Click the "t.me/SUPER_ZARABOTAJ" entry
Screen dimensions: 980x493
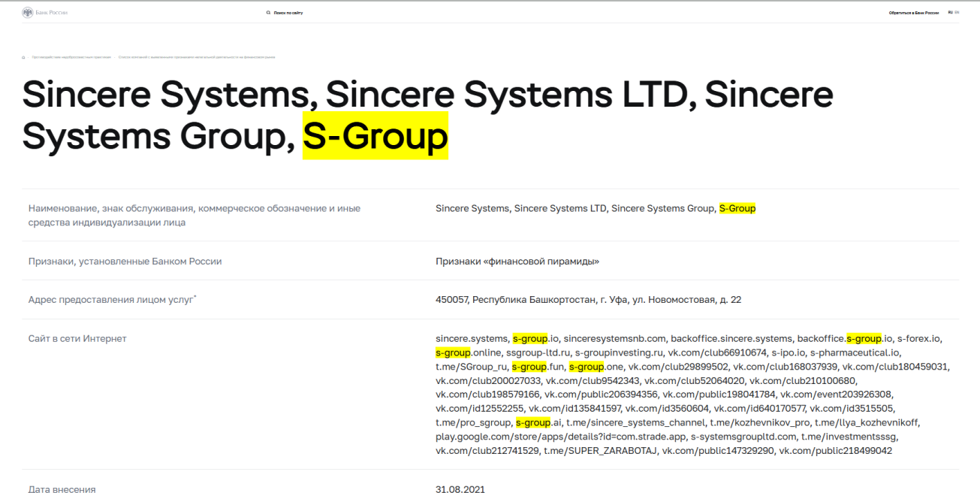coord(601,451)
